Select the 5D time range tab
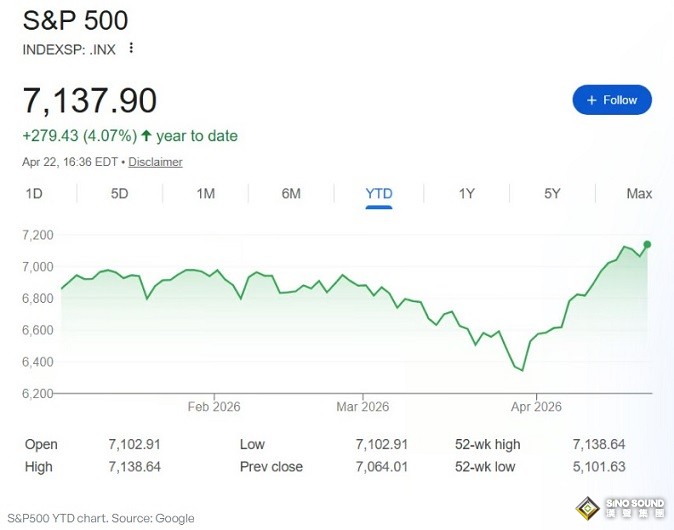This screenshot has height=530, width=674. [119, 194]
